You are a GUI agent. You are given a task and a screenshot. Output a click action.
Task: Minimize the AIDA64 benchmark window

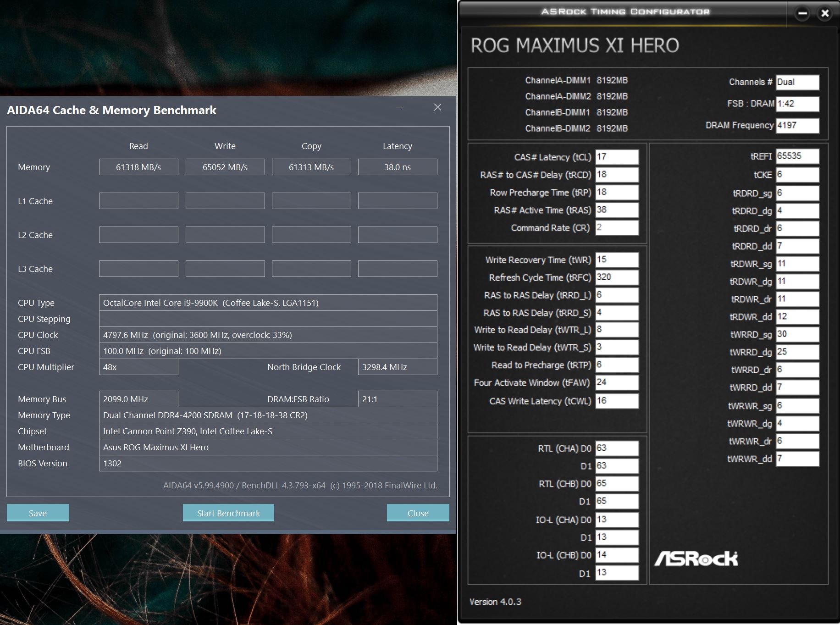399,107
